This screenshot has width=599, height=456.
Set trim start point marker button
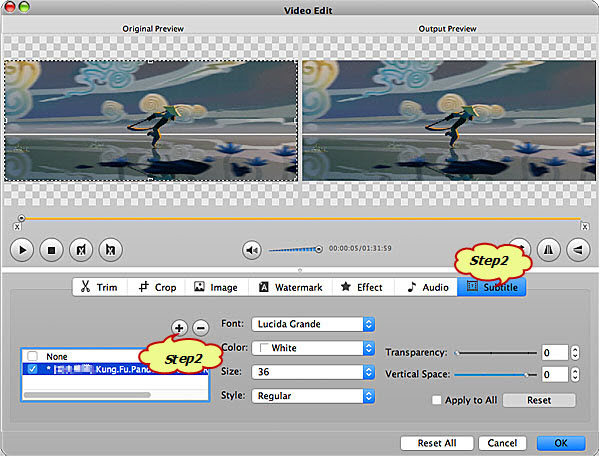pos(81,250)
